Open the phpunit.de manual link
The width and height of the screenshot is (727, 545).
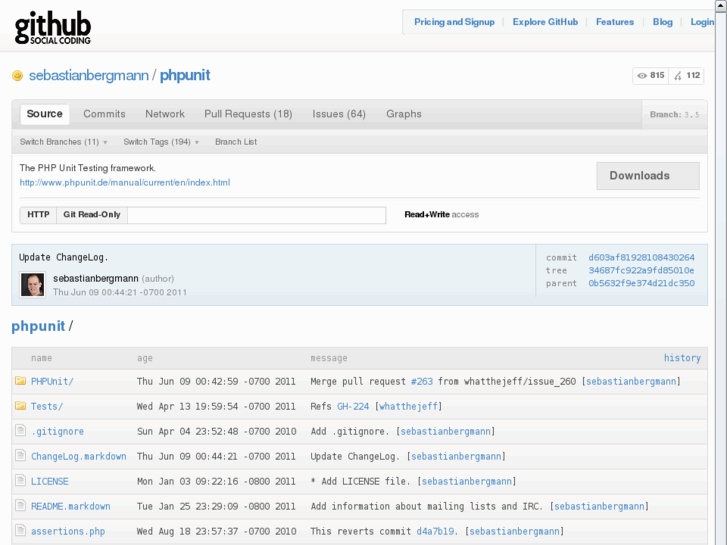[x=125, y=183]
